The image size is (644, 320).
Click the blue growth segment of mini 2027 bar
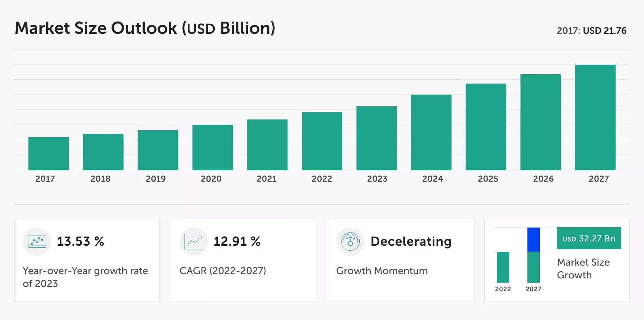533,240
